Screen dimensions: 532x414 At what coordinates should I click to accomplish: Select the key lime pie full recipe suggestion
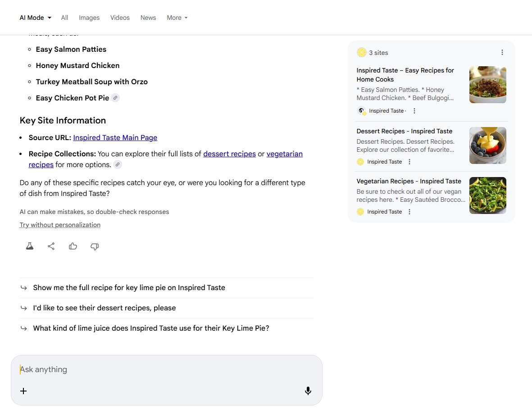tap(129, 287)
